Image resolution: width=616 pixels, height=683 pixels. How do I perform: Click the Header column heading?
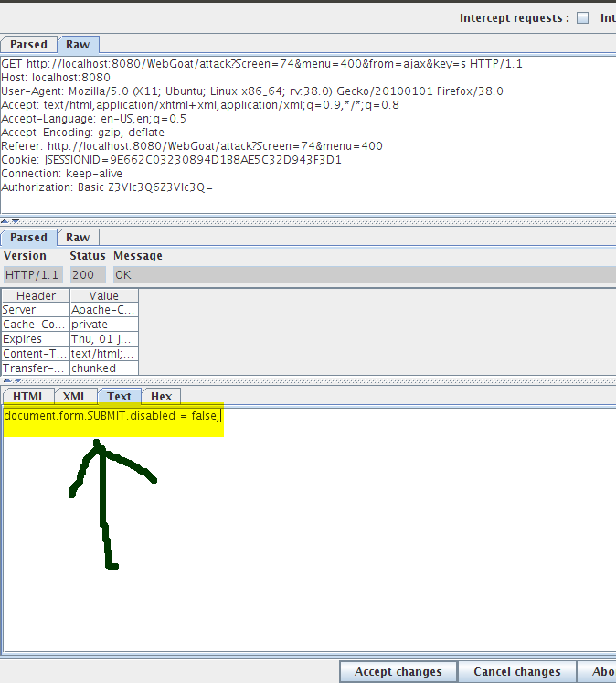click(x=36, y=295)
